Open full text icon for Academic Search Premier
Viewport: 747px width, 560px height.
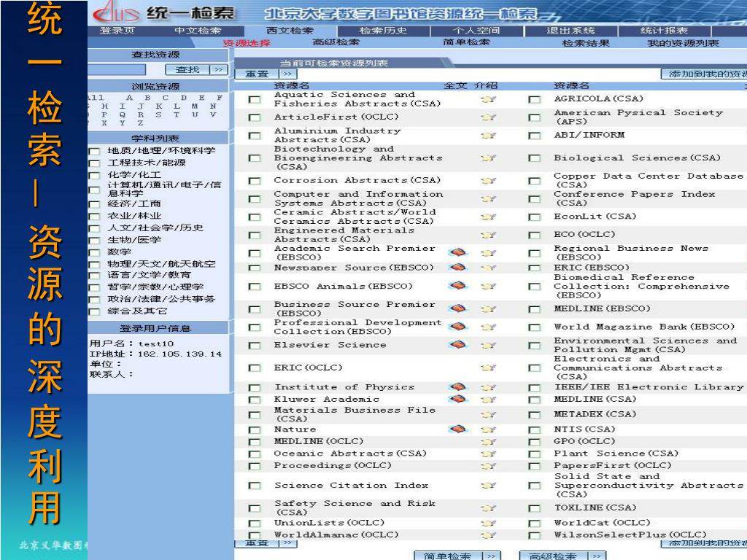click(457, 252)
